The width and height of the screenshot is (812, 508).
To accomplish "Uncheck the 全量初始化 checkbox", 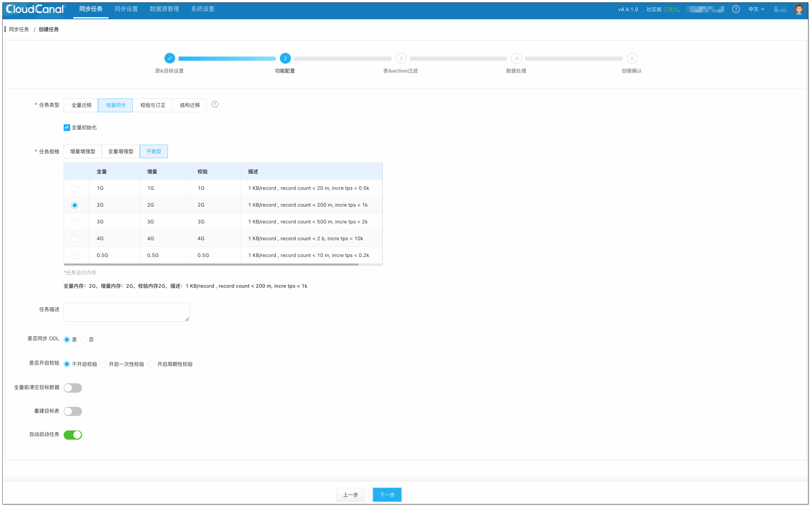I will pos(67,127).
